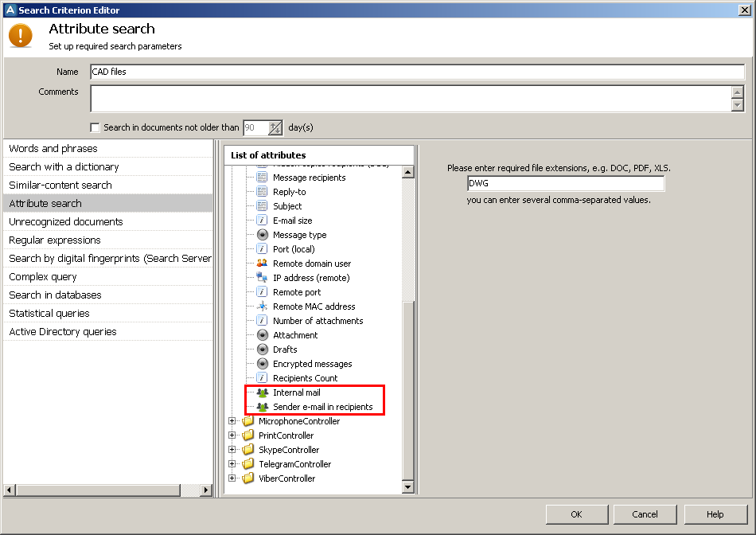Click the Attachment attribute icon
The width and height of the screenshot is (756, 535).
[x=263, y=335]
